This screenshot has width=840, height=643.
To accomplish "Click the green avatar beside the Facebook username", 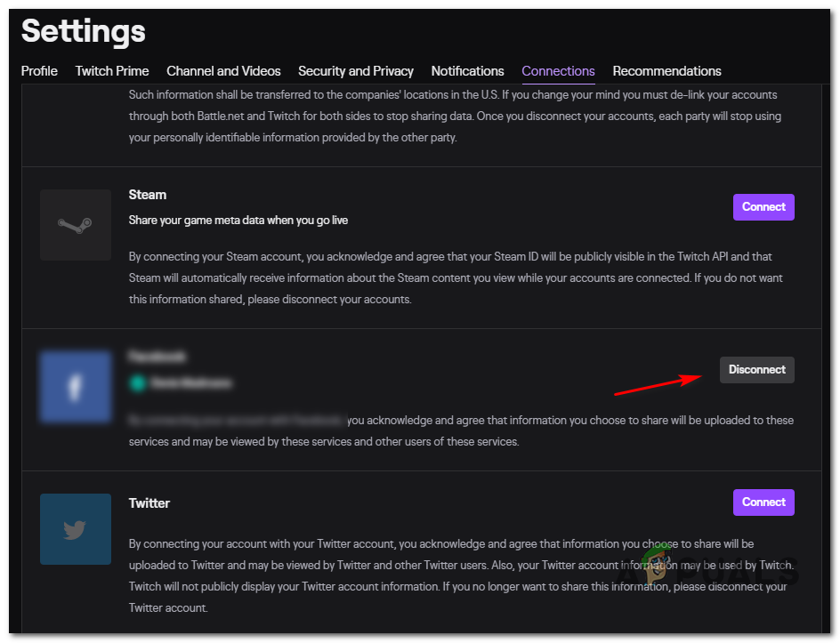I will (136, 382).
